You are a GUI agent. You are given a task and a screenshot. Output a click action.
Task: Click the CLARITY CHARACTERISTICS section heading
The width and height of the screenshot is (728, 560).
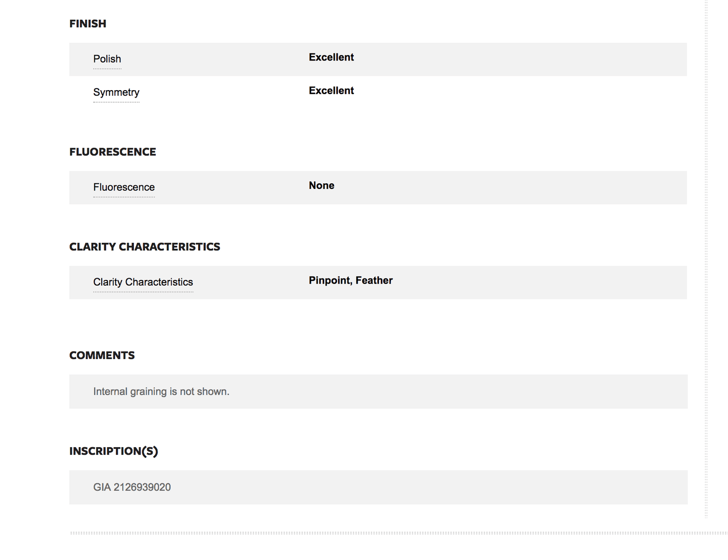145,247
